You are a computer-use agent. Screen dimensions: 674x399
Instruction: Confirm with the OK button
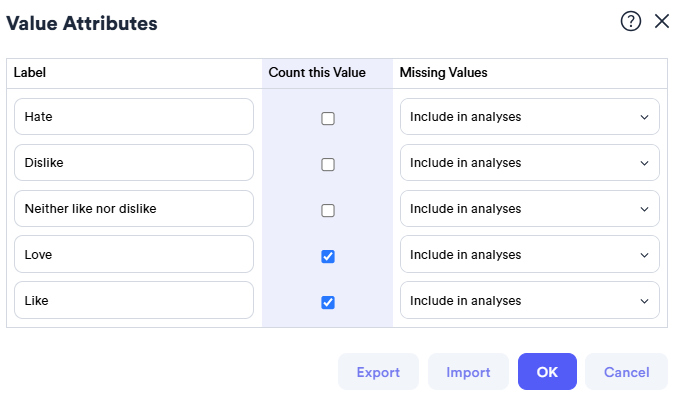pos(547,371)
